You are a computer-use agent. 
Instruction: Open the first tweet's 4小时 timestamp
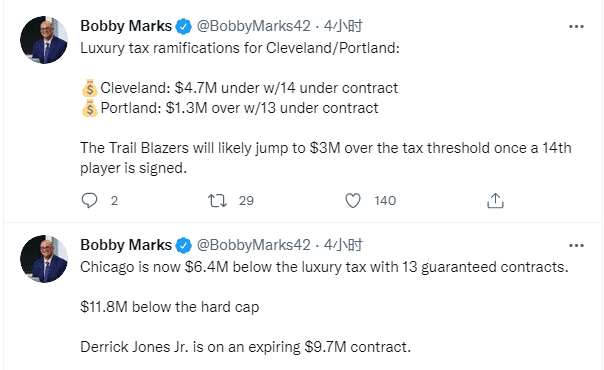click(x=343, y=26)
